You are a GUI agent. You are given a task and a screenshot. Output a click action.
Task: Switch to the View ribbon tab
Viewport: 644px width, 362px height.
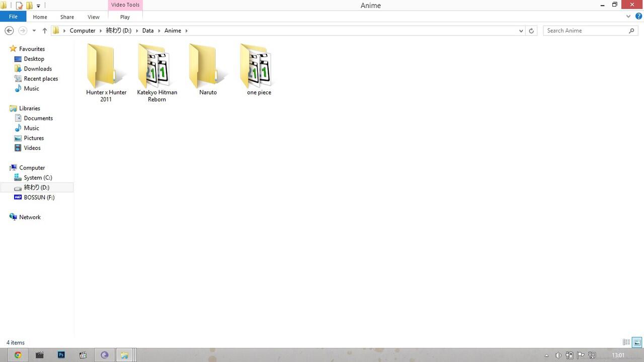pyautogui.click(x=94, y=17)
